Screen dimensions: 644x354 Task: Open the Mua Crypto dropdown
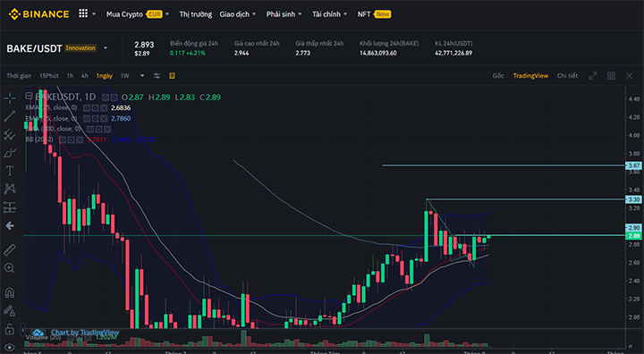[x=138, y=14]
